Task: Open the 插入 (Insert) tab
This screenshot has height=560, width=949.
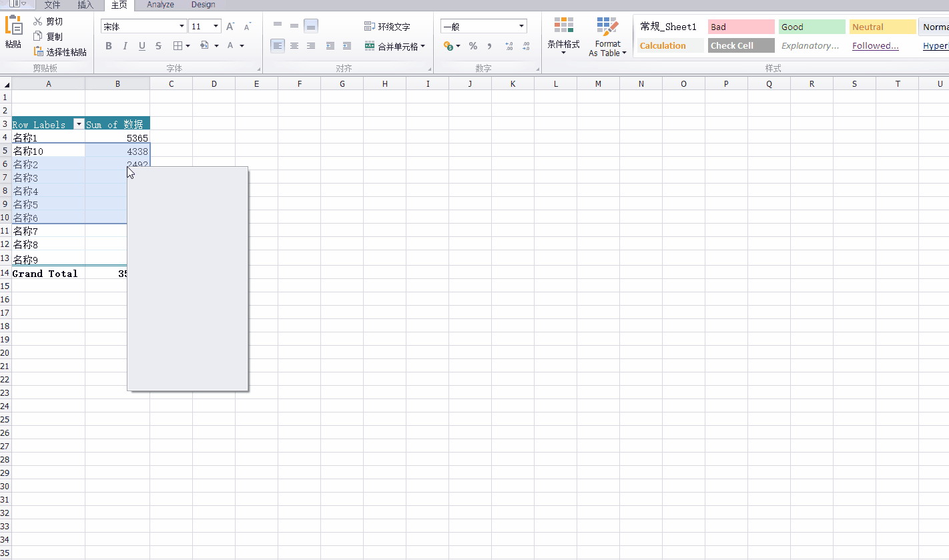Action: [x=85, y=5]
